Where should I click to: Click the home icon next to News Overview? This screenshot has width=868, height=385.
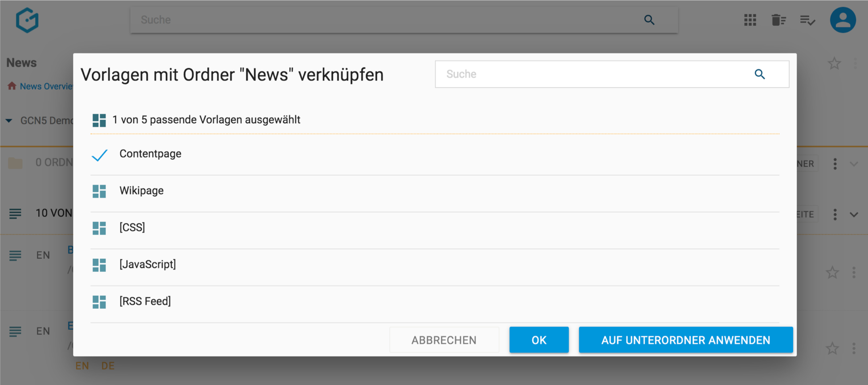12,86
